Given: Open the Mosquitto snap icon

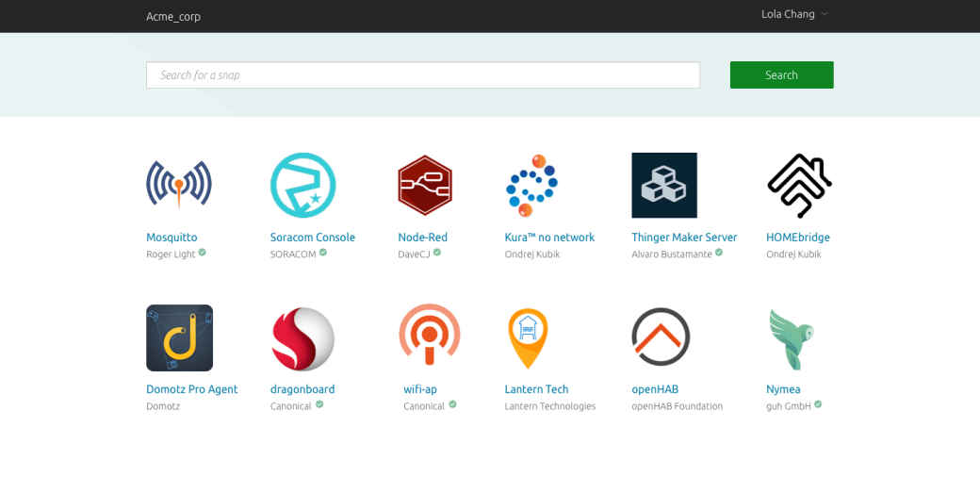Looking at the screenshot, I should click(x=179, y=185).
